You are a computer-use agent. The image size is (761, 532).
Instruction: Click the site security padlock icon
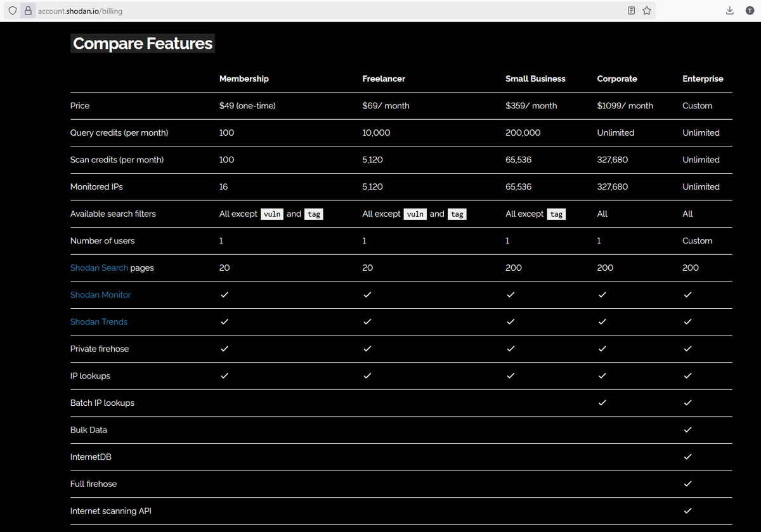28,11
